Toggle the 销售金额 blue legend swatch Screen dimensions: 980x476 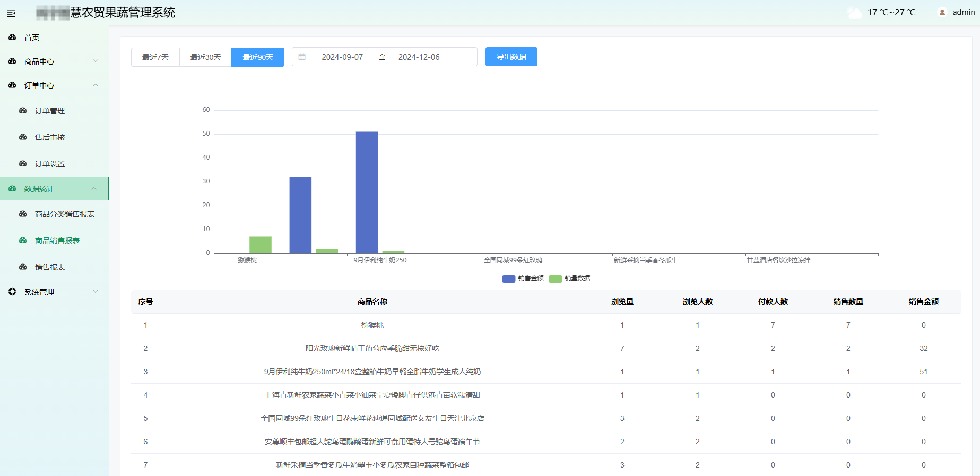pyautogui.click(x=508, y=278)
